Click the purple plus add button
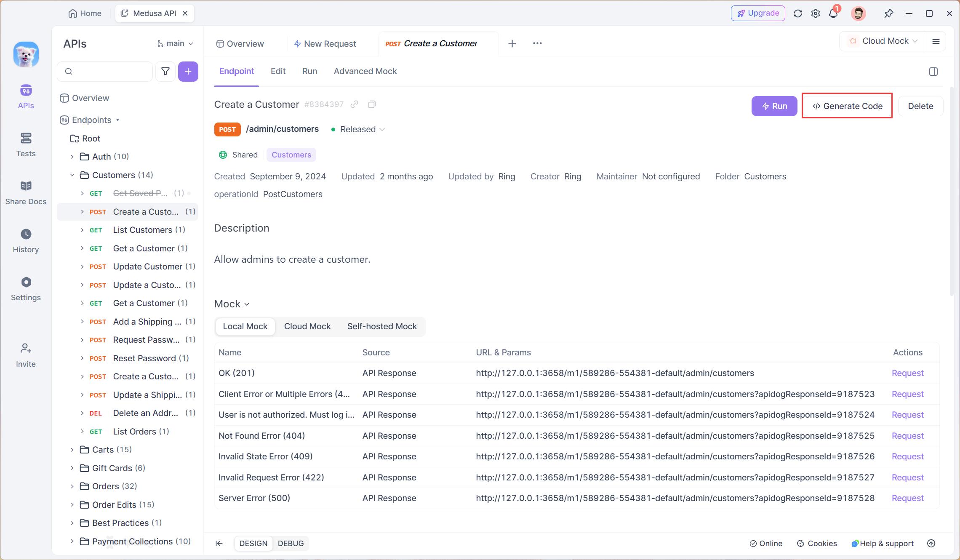 click(188, 71)
